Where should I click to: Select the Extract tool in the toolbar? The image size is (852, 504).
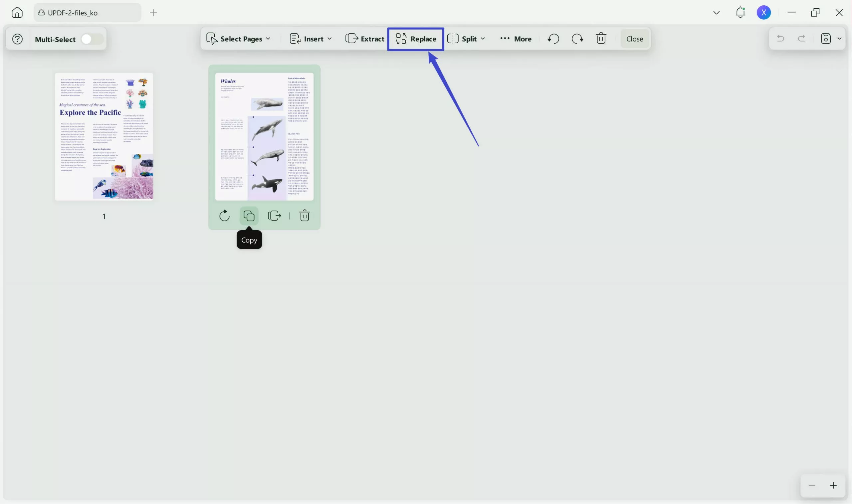pyautogui.click(x=364, y=38)
